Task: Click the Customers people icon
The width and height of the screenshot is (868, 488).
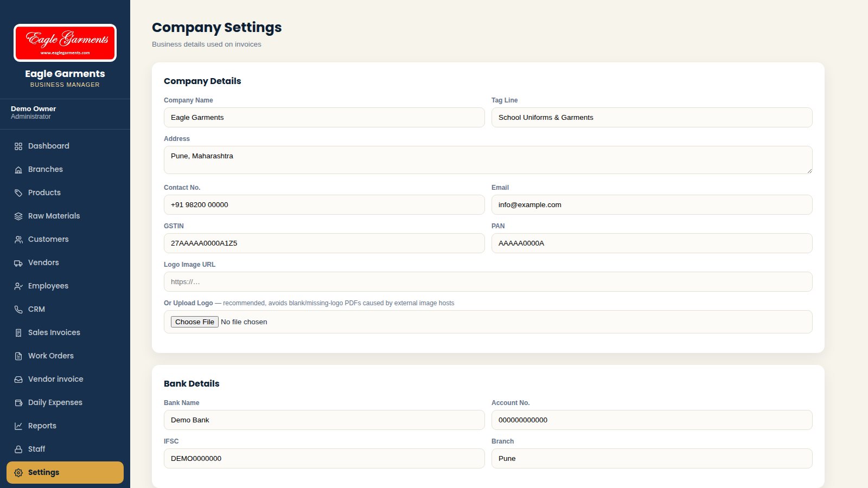Action: [18, 240]
